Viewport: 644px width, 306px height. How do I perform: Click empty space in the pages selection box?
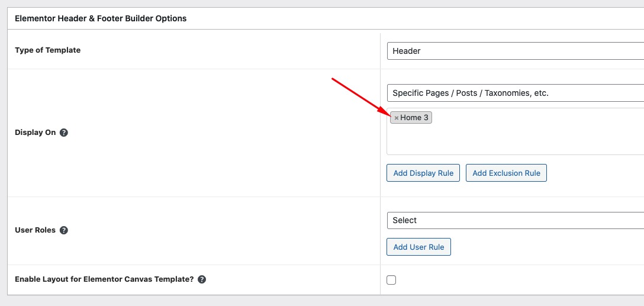[x=515, y=139]
